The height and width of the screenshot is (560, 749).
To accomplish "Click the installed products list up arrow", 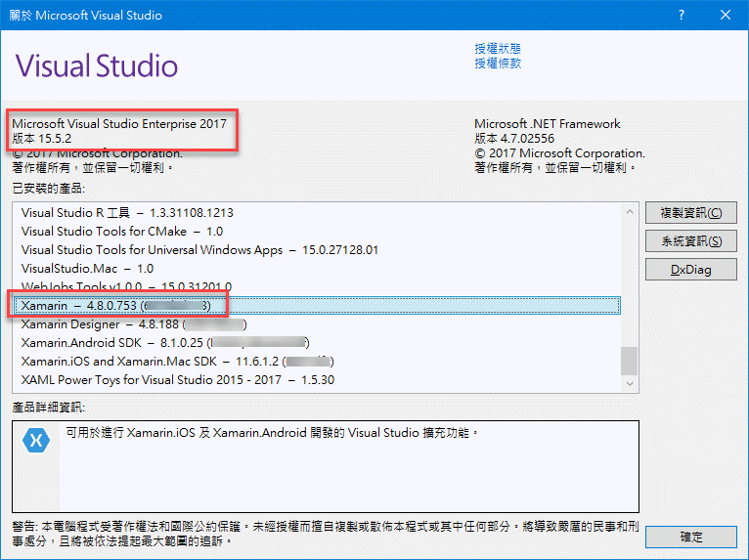I will (630, 211).
